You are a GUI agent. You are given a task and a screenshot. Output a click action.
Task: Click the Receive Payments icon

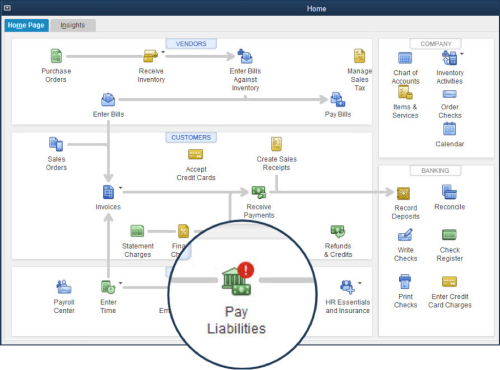coord(259,192)
